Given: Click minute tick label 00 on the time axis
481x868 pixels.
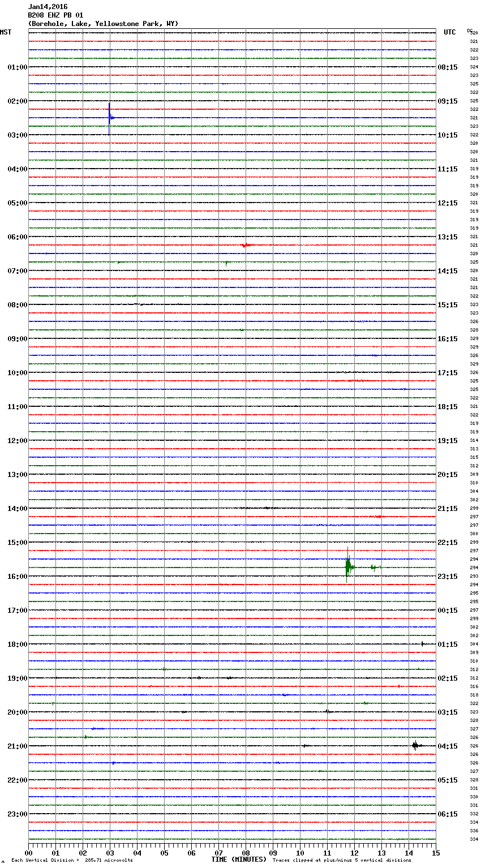Looking at the screenshot, I should [x=28, y=853].
